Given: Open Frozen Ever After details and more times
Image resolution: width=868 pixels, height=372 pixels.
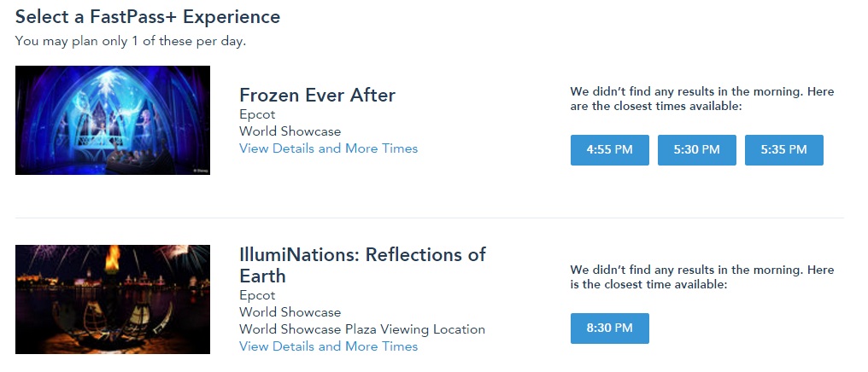Looking at the screenshot, I should click(328, 148).
